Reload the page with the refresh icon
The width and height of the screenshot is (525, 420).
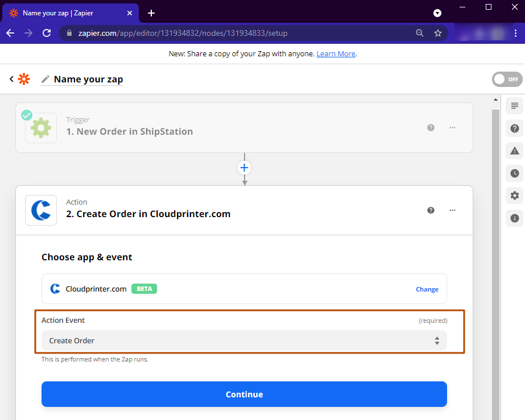[47, 33]
